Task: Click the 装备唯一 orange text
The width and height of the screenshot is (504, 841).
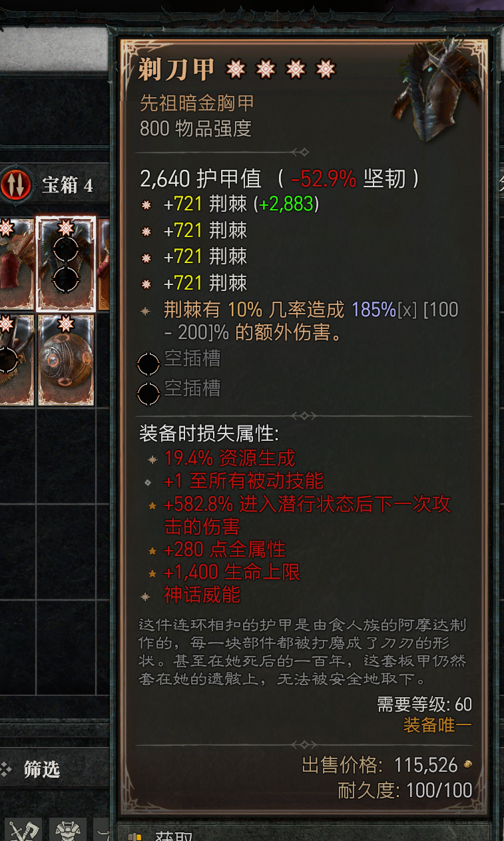Action: pos(437,725)
